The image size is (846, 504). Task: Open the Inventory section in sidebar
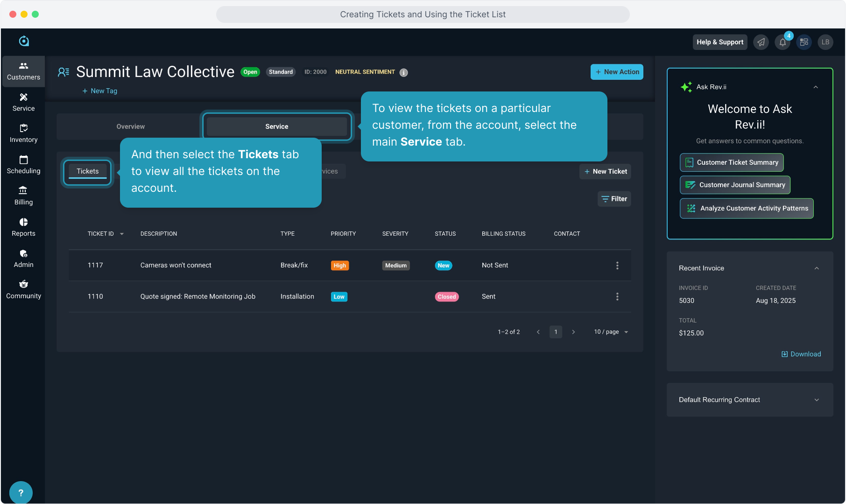coord(23,133)
